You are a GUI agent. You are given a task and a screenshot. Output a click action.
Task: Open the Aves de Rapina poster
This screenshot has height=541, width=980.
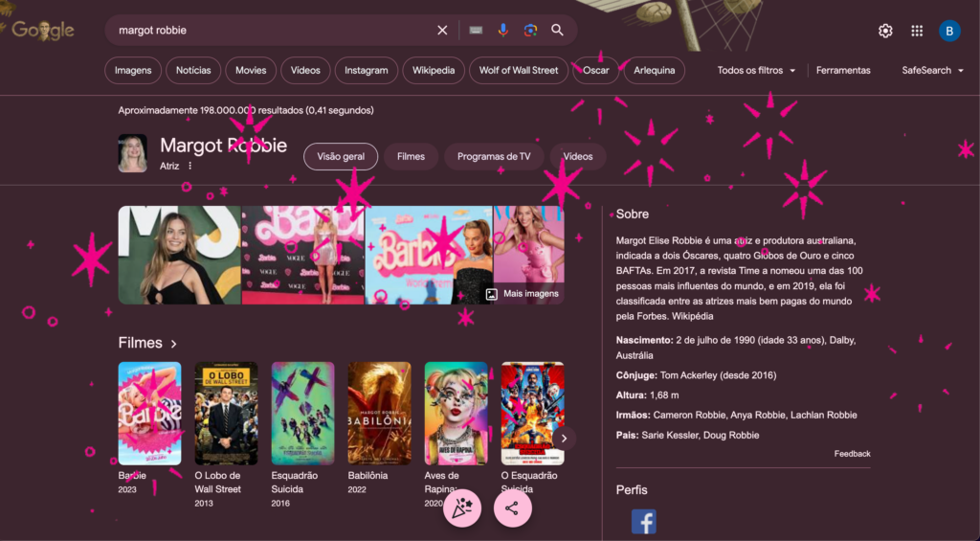457,414
